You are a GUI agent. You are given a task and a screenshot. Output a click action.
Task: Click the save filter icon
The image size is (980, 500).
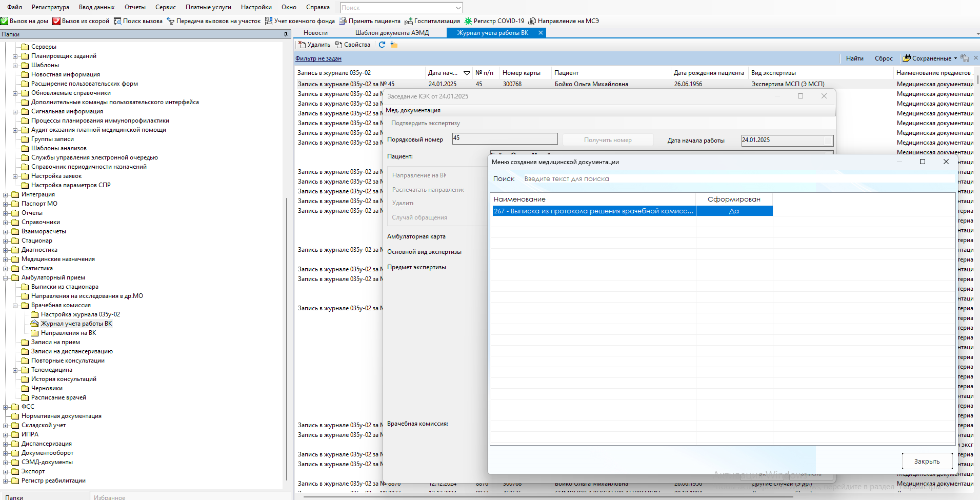(x=965, y=58)
